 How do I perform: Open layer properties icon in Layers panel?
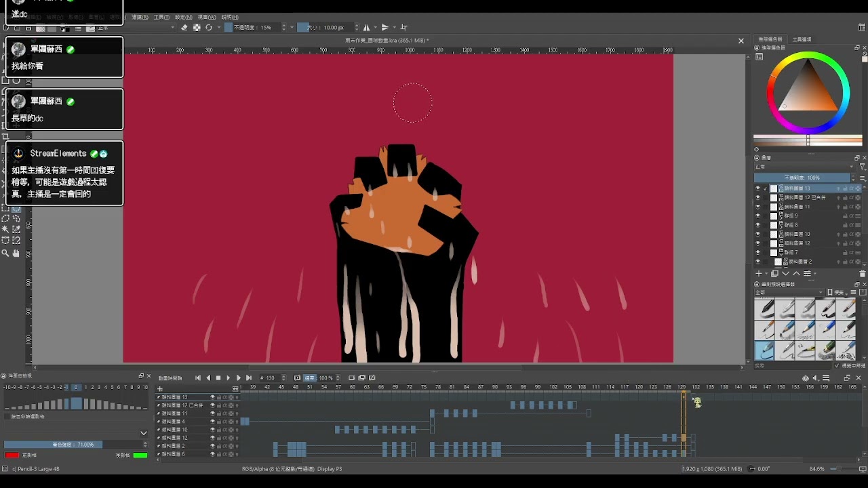pos(807,274)
